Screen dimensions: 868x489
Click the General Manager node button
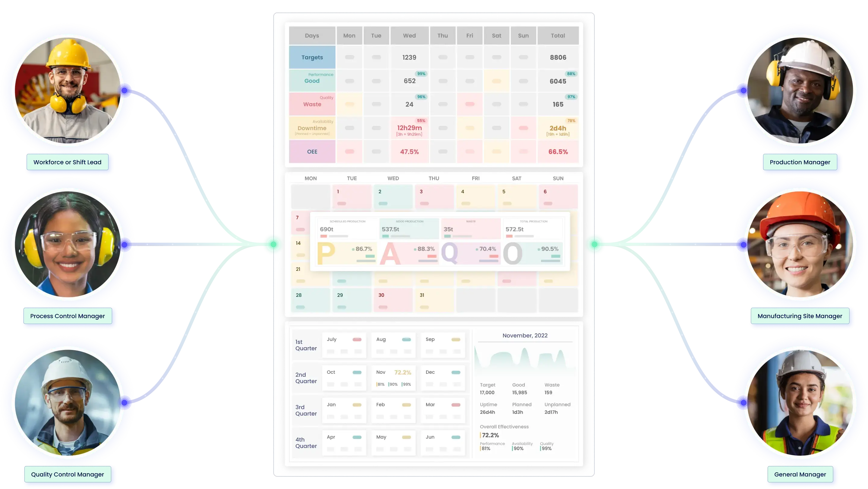pyautogui.click(x=800, y=474)
